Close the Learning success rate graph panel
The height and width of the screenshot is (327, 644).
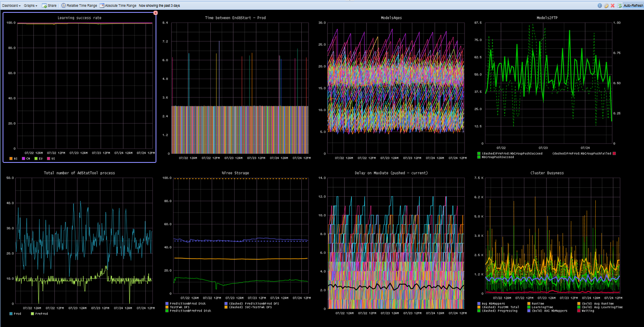156,13
